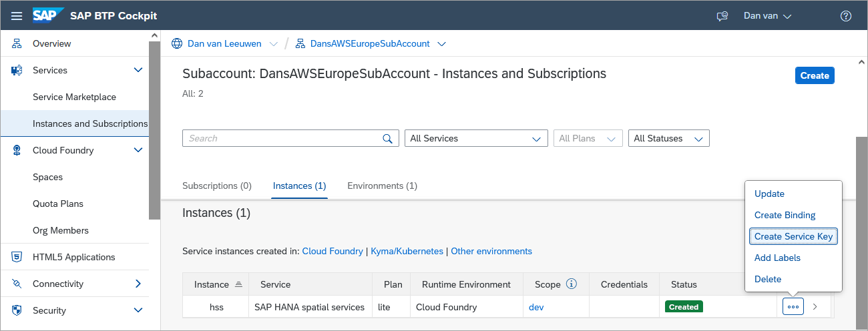The height and width of the screenshot is (331, 868).
Task: Open Spaces in sidebar
Action: pyautogui.click(x=47, y=177)
